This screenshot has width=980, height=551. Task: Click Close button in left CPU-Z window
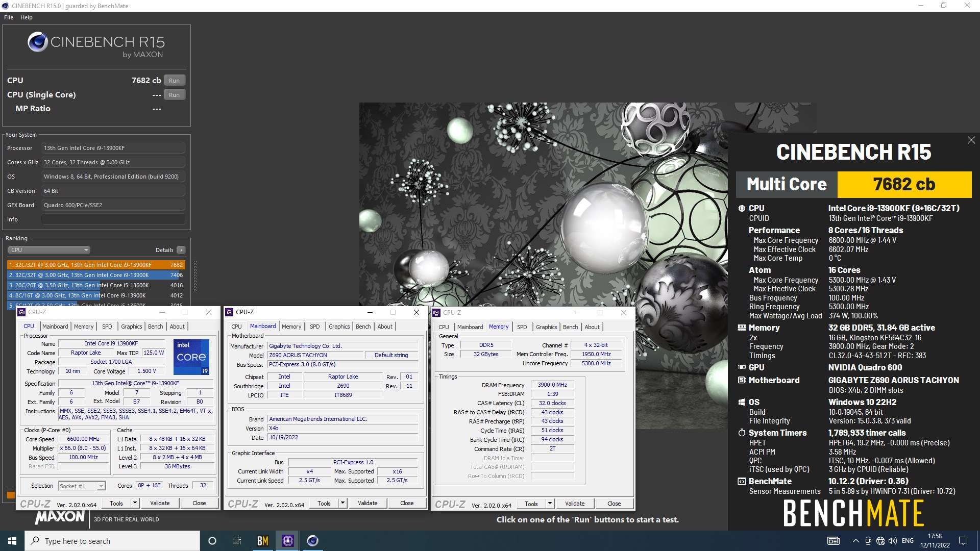click(x=199, y=503)
